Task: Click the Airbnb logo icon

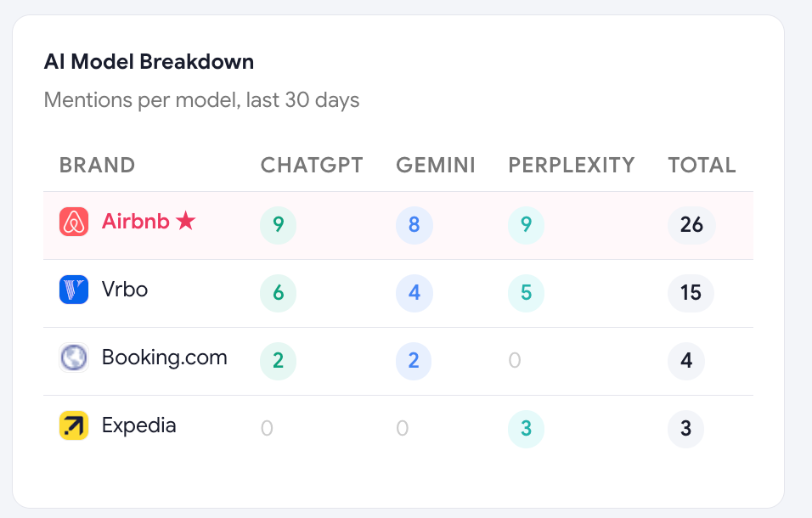Action: tap(74, 222)
